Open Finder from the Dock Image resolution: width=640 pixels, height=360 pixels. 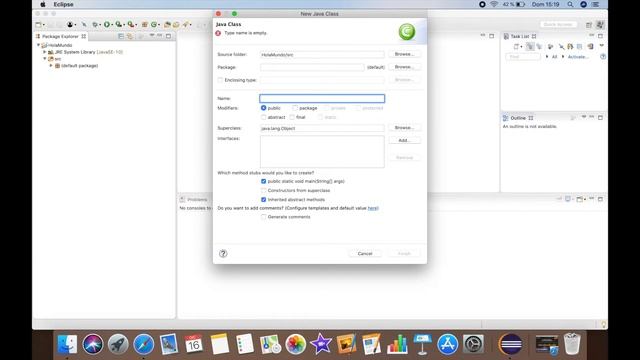tap(67, 344)
